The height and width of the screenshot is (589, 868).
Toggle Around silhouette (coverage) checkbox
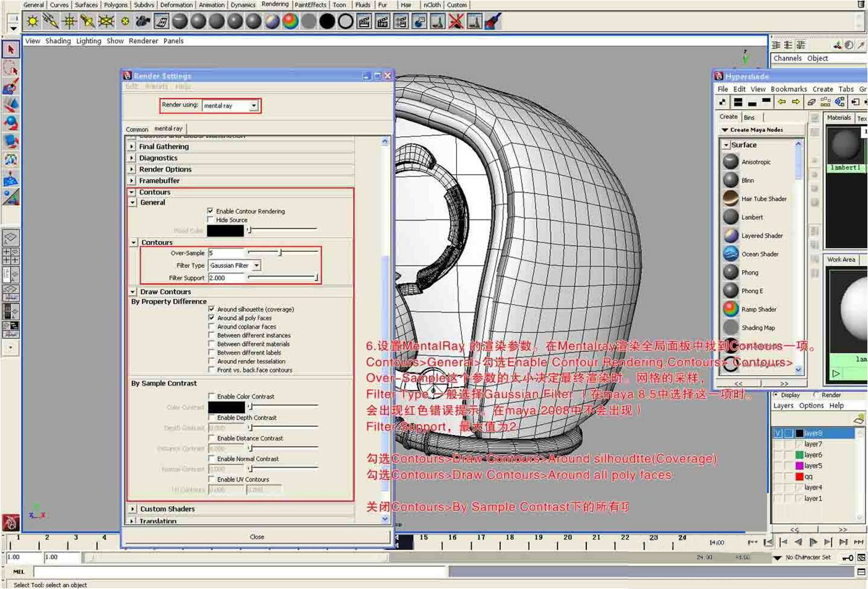coord(212,309)
